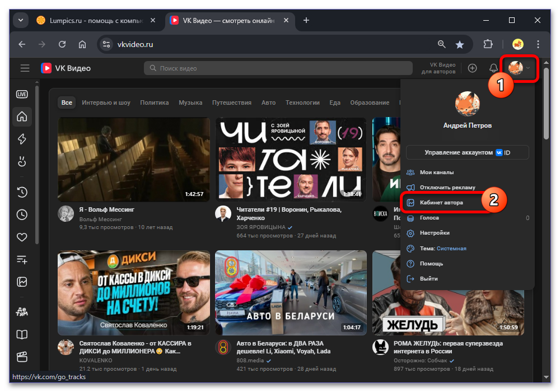The width and height of the screenshot is (560, 392).
Task: Select the Все category tab
Action: point(67,102)
